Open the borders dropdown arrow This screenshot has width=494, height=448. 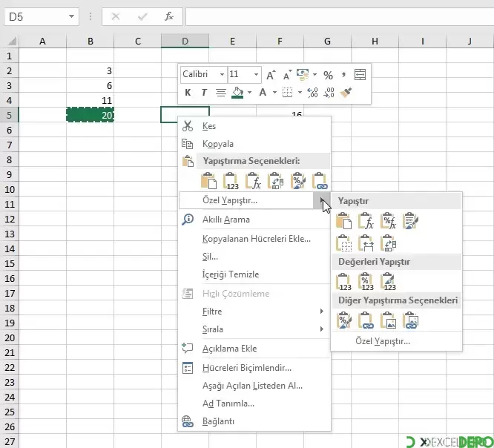[300, 93]
